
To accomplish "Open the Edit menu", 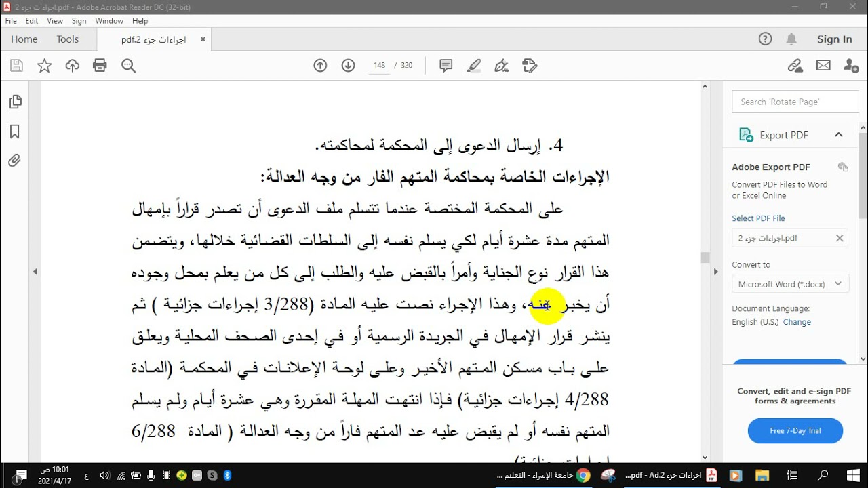I will click(x=32, y=21).
